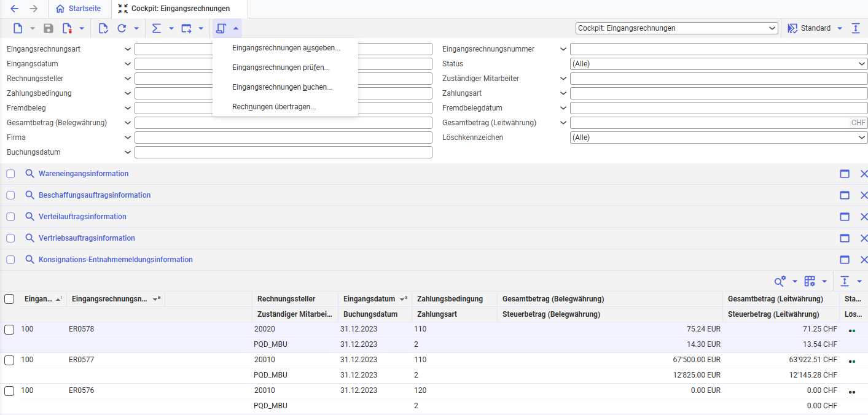Open the Cockpit: Eingangsrechnungen selection dropdown
Screen dimensions: 868x415
pyautogui.click(x=677, y=28)
